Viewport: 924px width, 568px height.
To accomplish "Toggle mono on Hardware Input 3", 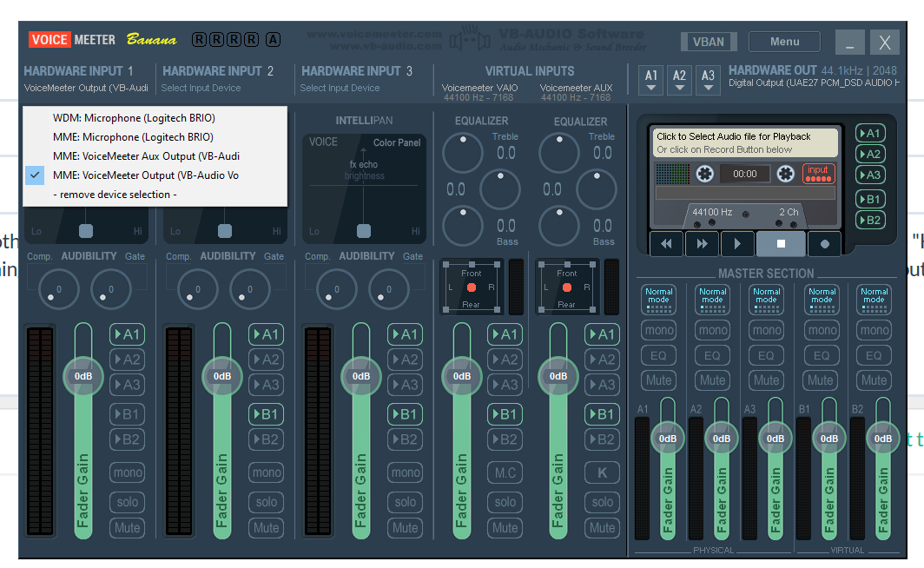I will coord(406,472).
